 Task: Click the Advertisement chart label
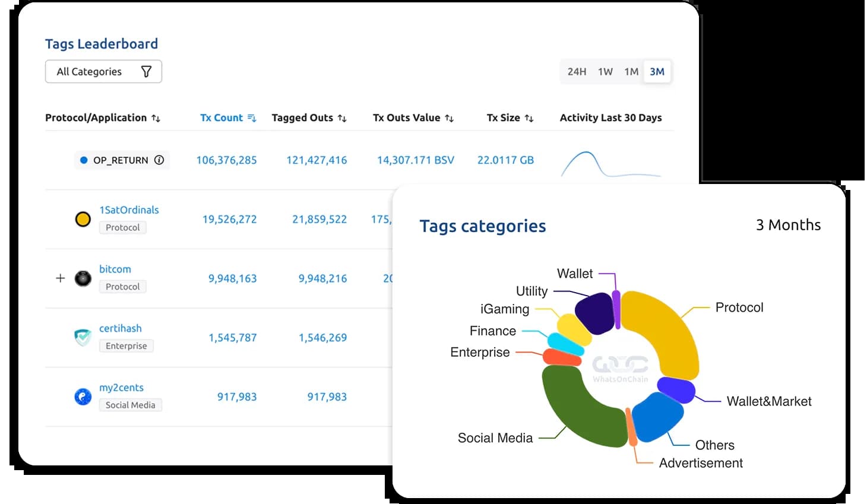pos(701,463)
